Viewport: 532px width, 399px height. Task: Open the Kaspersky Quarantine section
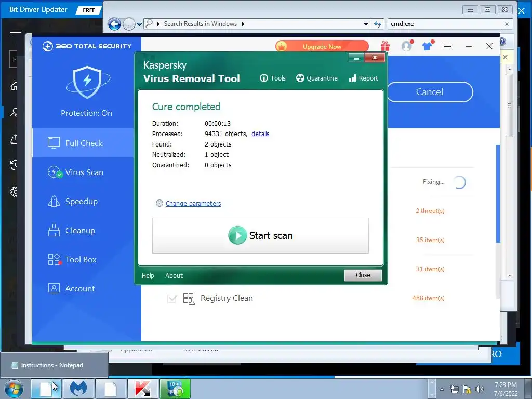pos(316,78)
